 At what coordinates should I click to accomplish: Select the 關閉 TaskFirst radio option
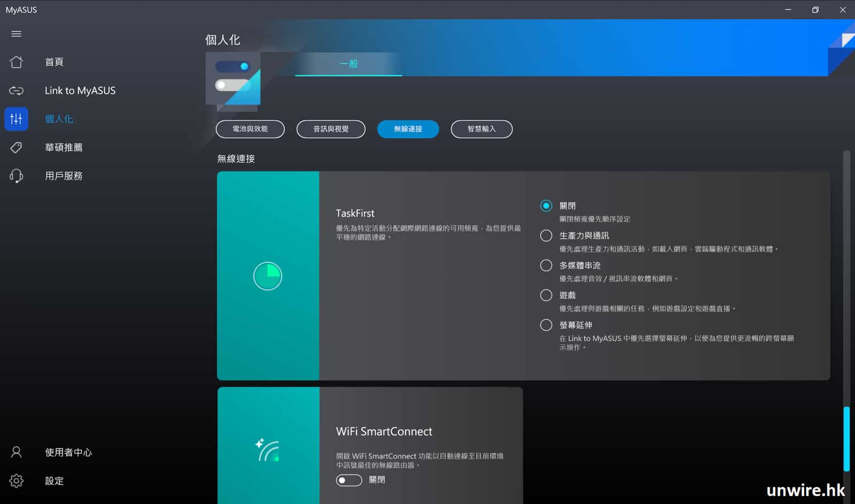546,206
